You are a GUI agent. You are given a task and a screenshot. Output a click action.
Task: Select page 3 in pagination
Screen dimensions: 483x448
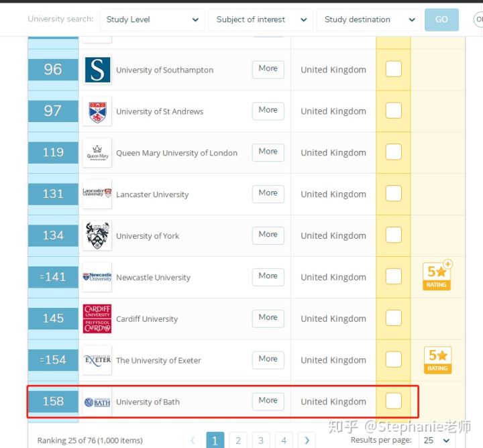tap(261, 441)
